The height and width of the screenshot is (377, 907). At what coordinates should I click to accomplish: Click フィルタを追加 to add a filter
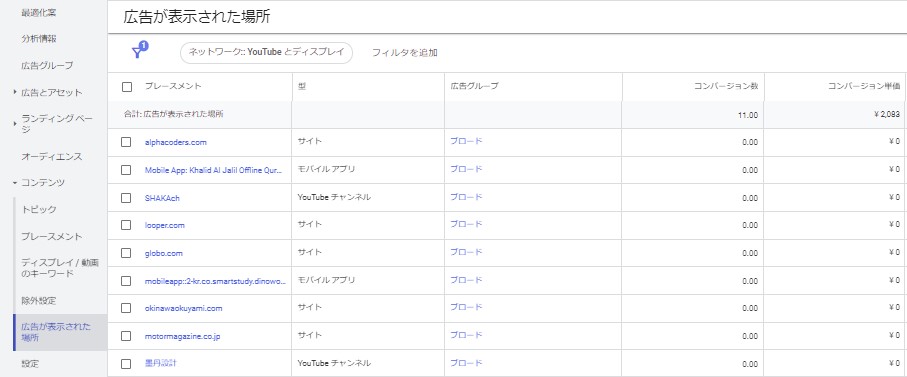tap(404, 53)
